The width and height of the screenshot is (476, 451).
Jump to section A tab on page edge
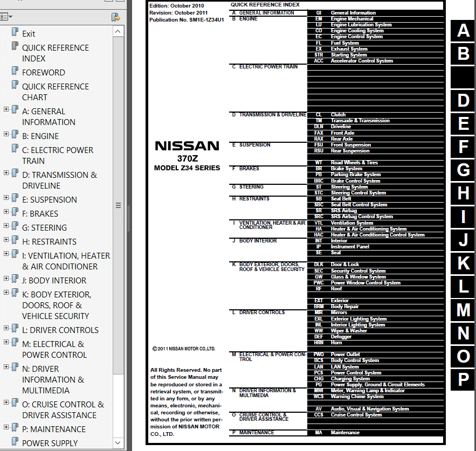coord(463,31)
